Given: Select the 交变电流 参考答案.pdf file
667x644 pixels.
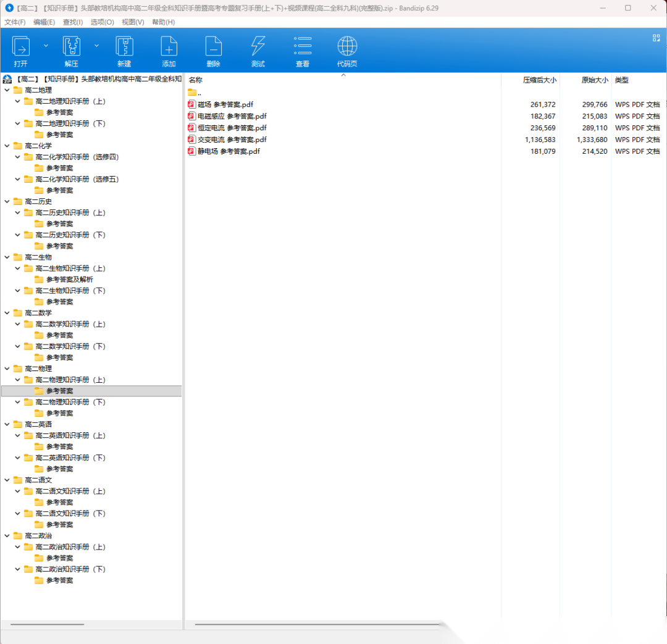Looking at the screenshot, I should (x=232, y=140).
